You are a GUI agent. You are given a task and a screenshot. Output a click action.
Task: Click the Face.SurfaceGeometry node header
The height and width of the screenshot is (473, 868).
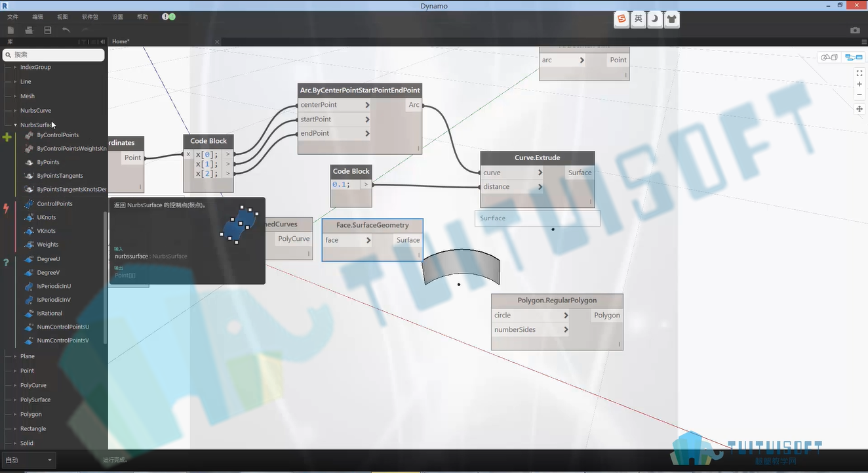point(372,226)
